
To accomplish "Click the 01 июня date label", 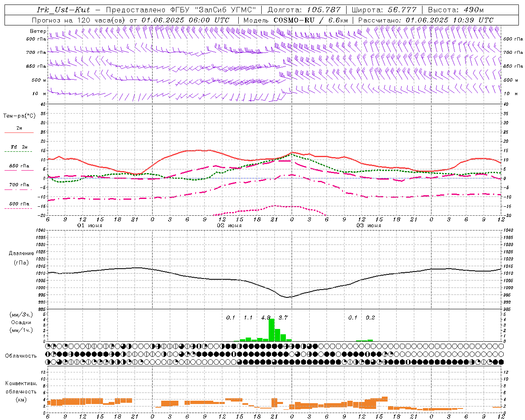I will [90, 226].
